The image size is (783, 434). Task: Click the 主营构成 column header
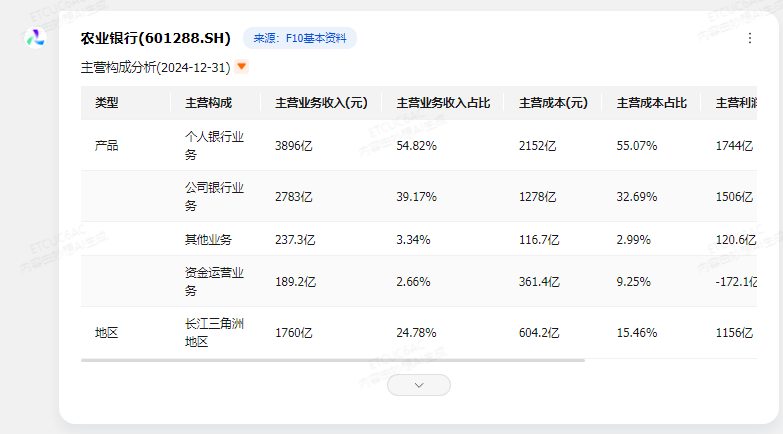pos(208,103)
